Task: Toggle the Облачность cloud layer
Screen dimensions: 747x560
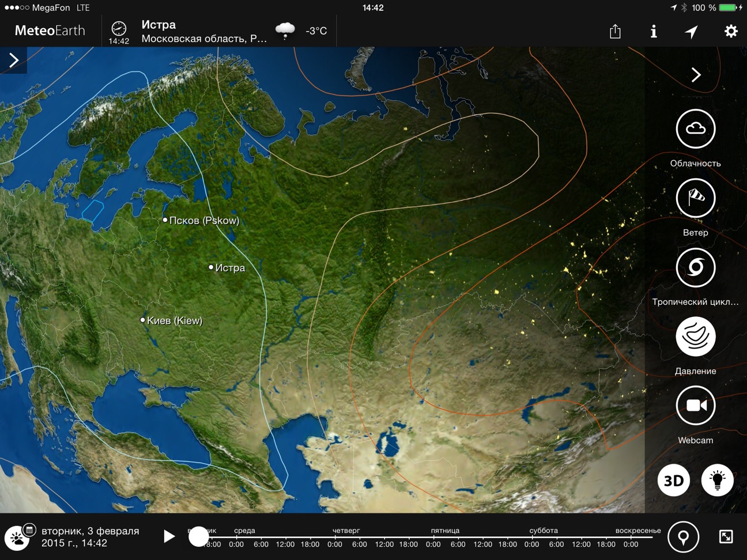Action: [695, 128]
